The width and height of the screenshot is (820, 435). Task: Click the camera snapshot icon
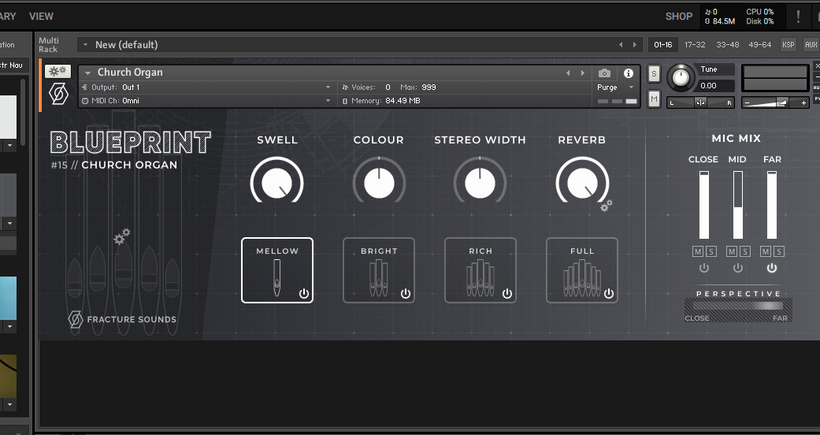604,73
